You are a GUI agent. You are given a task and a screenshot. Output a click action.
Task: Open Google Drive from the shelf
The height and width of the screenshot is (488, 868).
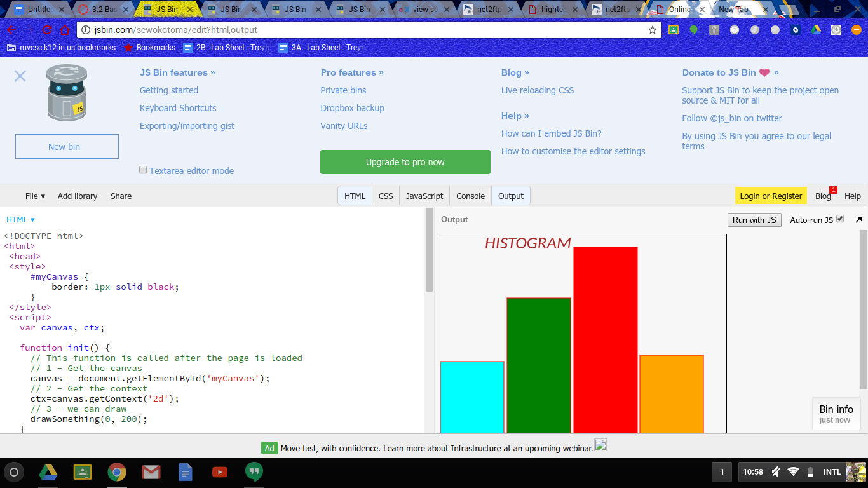click(48, 472)
